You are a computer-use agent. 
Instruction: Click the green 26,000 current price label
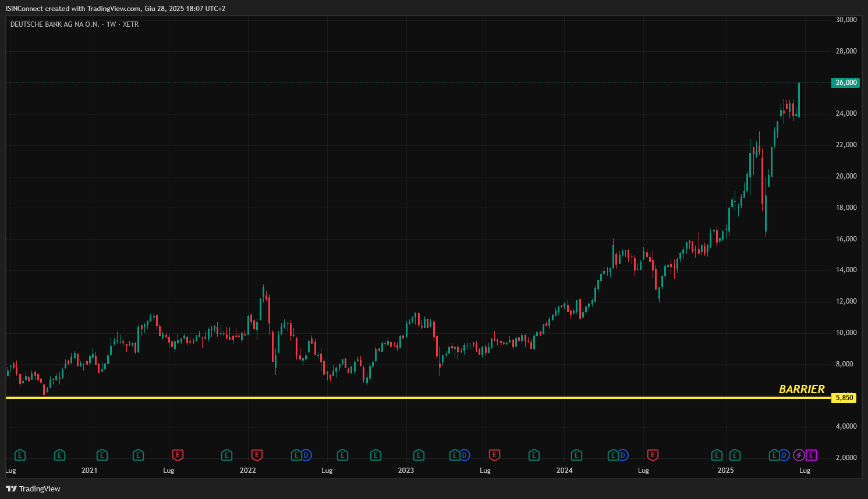coord(846,83)
